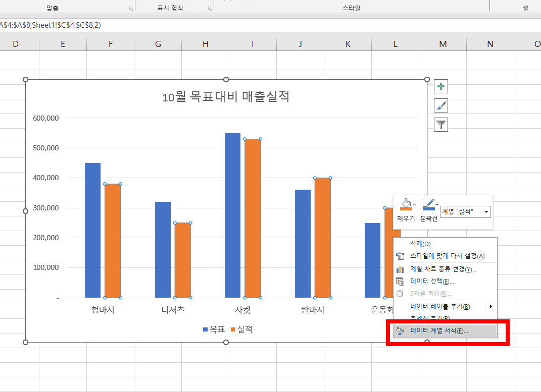Open the 맞춤 group dialog launcher
This screenshot has height=392, width=541.
click(x=131, y=9)
